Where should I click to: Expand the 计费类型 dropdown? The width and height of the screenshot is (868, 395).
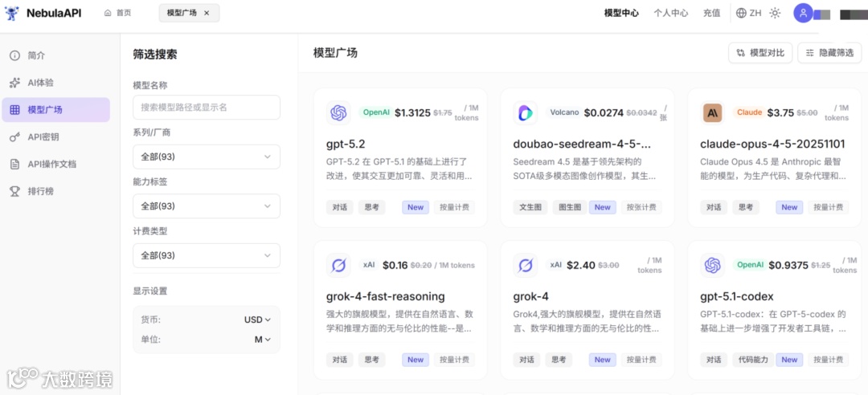coord(207,255)
